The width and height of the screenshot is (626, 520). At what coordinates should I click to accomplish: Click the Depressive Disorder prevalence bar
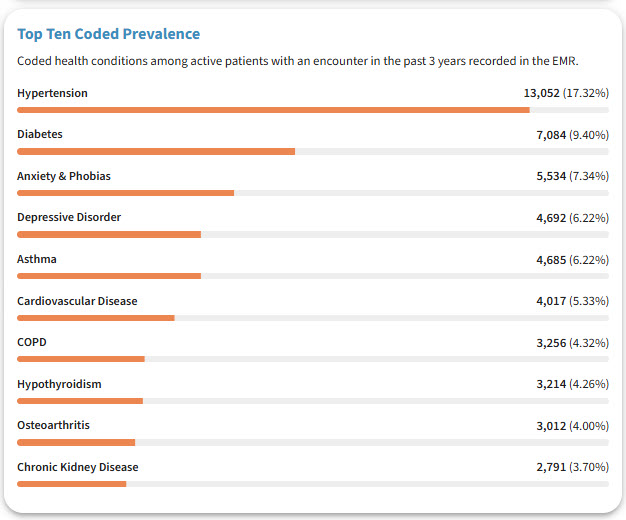109,235
